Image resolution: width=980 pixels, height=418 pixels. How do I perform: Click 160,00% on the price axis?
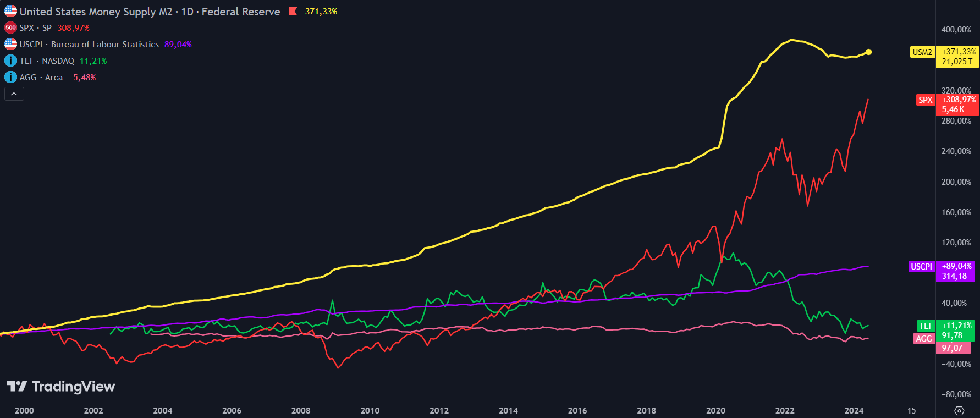pos(956,212)
